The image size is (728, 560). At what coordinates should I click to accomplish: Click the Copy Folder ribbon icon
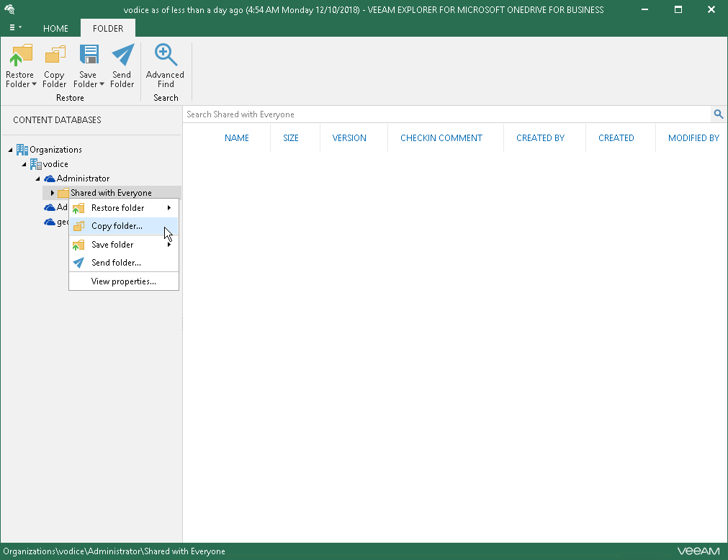pyautogui.click(x=55, y=55)
